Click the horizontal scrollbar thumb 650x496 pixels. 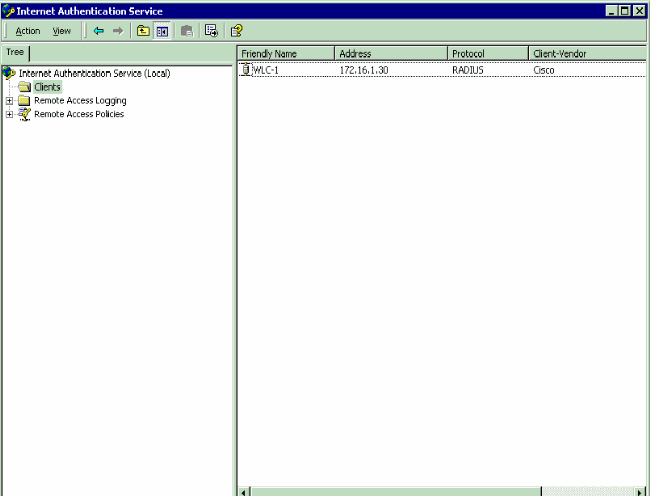pyautogui.click(x=396, y=492)
